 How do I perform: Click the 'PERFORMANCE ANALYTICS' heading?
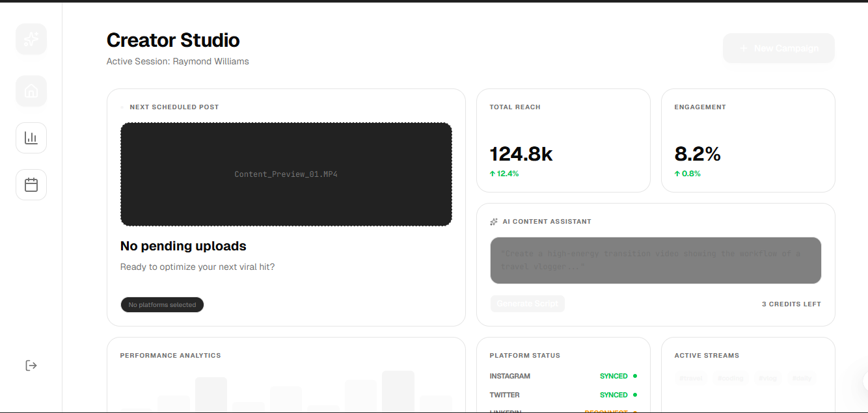[x=170, y=355]
